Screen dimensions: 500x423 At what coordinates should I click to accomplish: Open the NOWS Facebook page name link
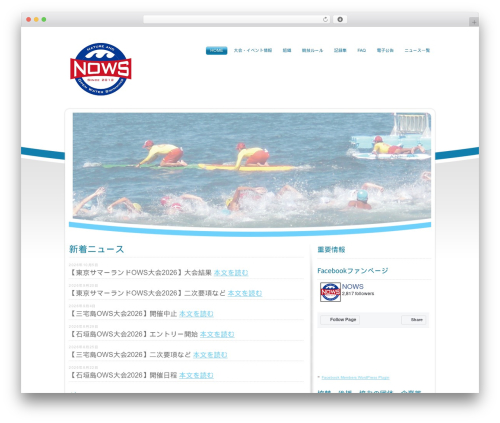(x=353, y=287)
